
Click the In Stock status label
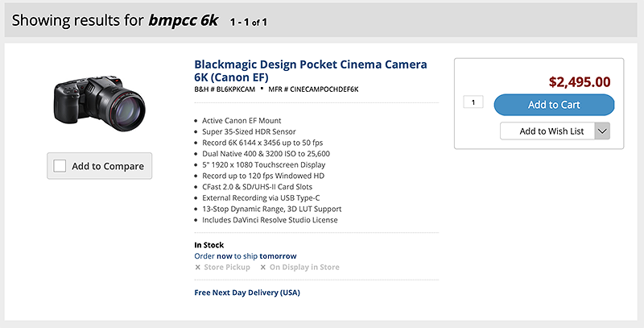pyautogui.click(x=209, y=245)
